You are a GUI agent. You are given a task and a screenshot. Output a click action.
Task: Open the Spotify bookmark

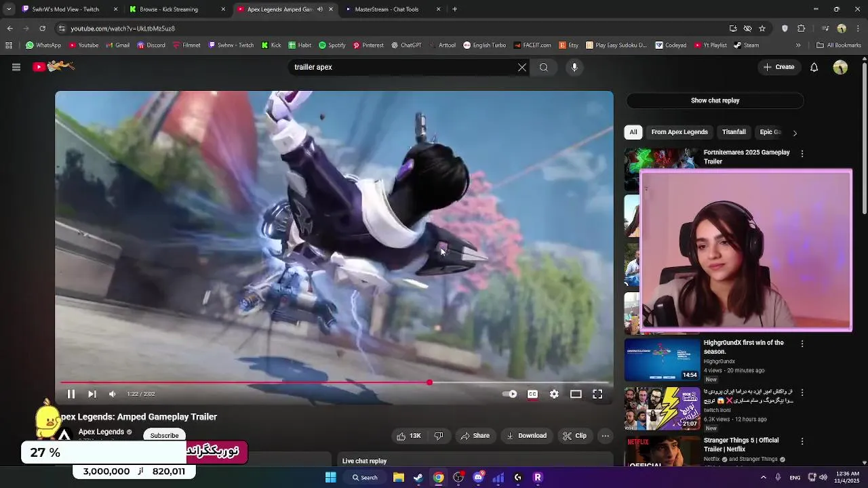click(332, 45)
